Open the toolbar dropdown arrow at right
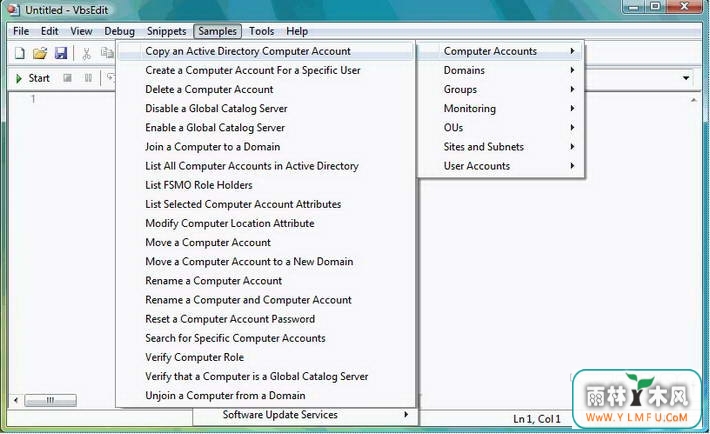 686,78
